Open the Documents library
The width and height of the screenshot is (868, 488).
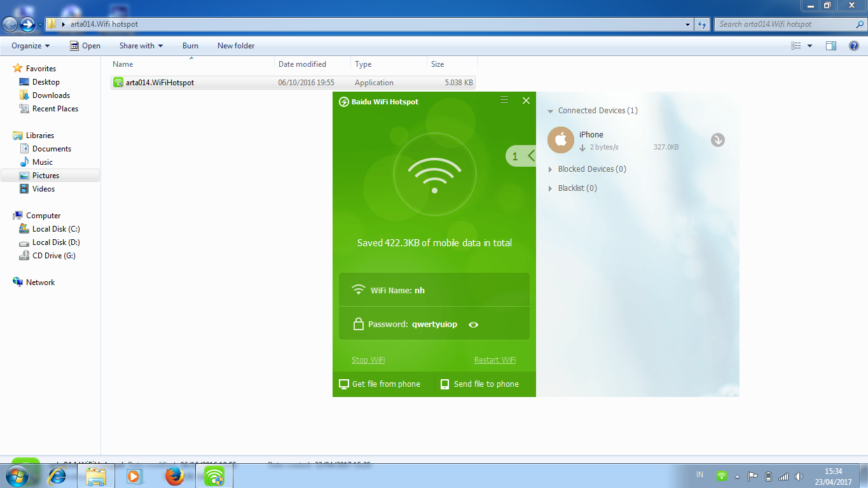pos(52,149)
